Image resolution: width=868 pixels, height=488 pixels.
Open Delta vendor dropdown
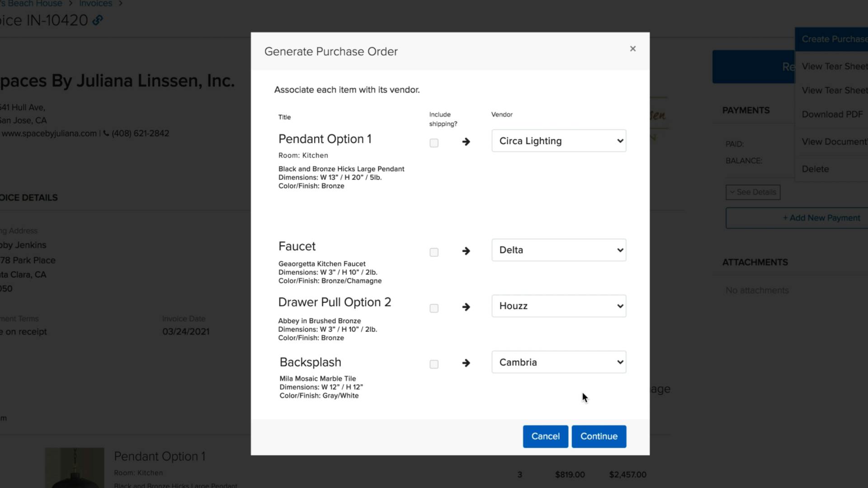[x=559, y=250]
